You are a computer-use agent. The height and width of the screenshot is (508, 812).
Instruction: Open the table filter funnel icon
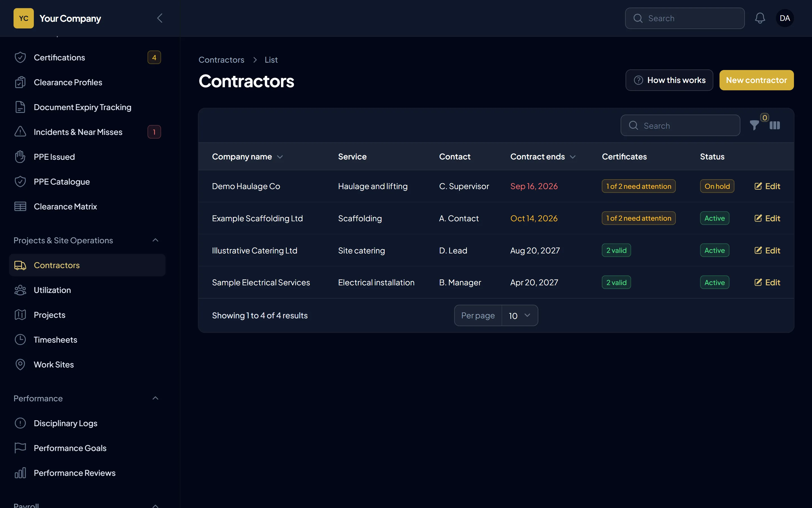[754, 125]
